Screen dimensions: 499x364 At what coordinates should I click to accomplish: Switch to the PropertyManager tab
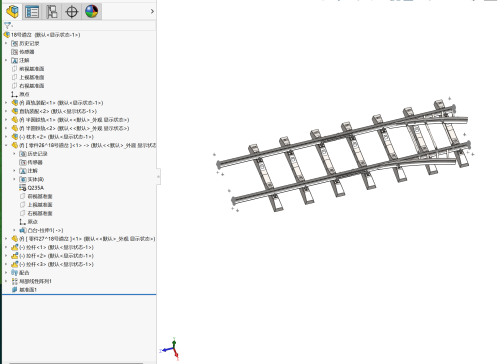(32, 12)
